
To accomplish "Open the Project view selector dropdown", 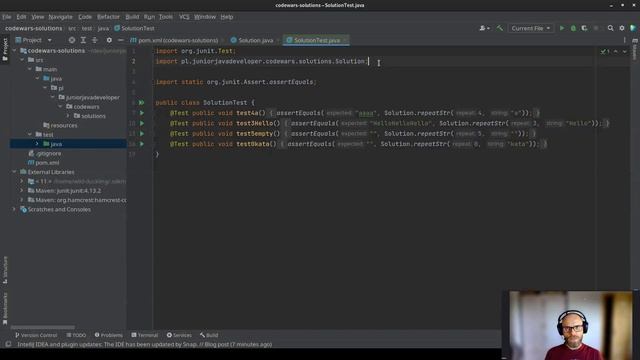I will pyautogui.click(x=33, y=40).
